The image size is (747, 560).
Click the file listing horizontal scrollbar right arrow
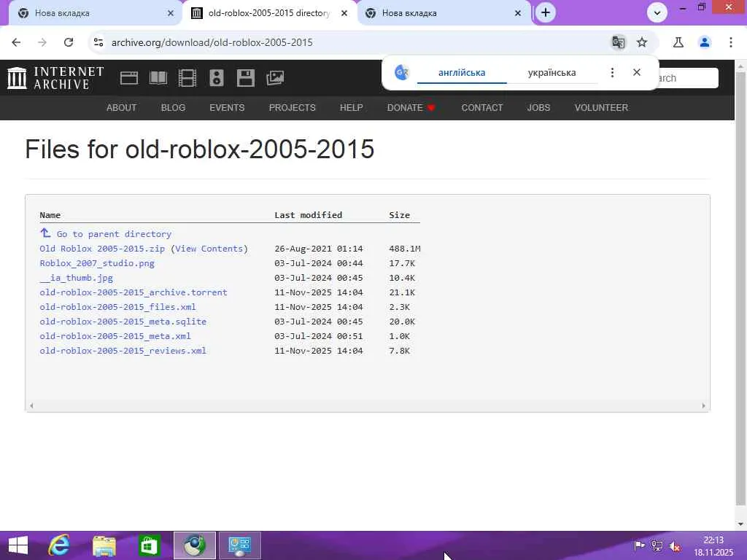coord(704,405)
